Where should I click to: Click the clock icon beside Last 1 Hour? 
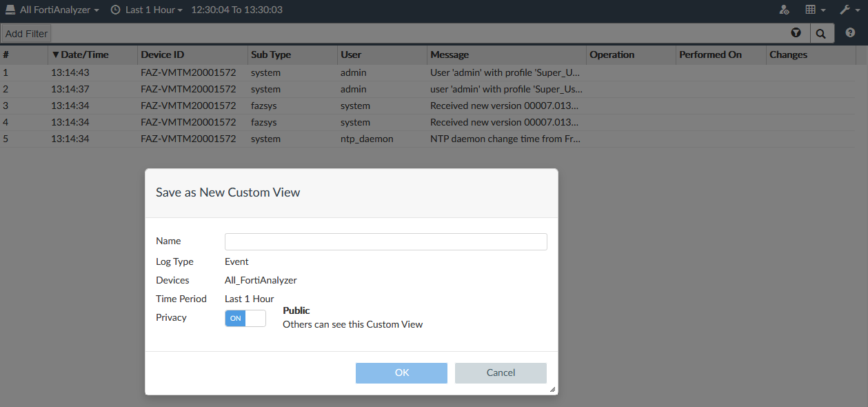pos(115,10)
